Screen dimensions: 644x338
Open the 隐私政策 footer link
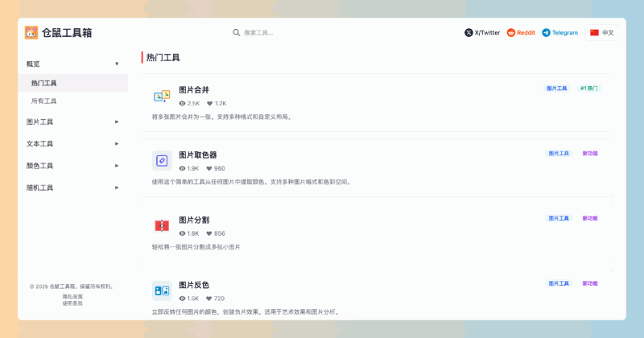pyautogui.click(x=72, y=296)
